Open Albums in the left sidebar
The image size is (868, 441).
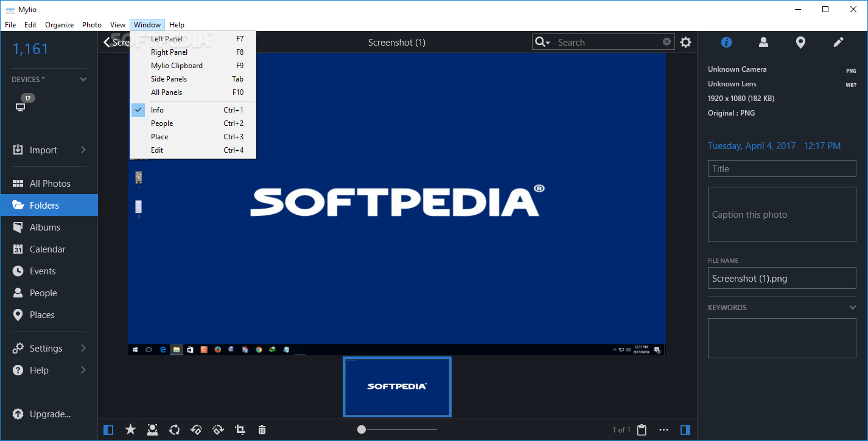tap(49, 227)
